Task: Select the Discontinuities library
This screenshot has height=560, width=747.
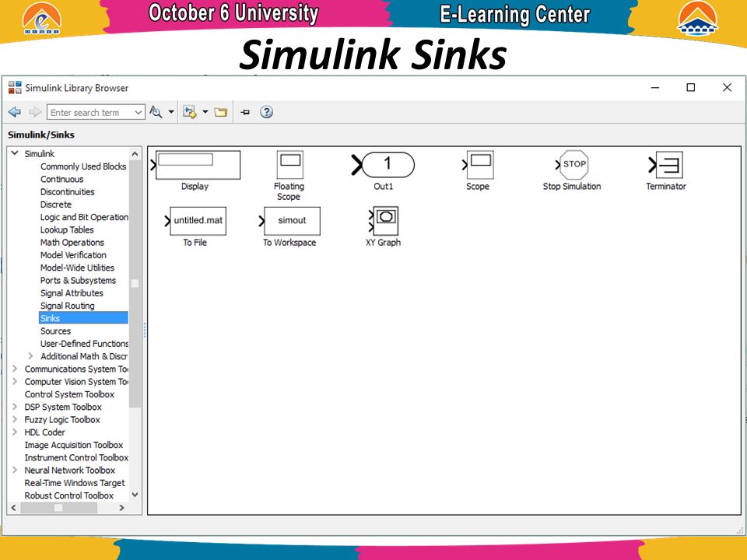Action: click(67, 191)
